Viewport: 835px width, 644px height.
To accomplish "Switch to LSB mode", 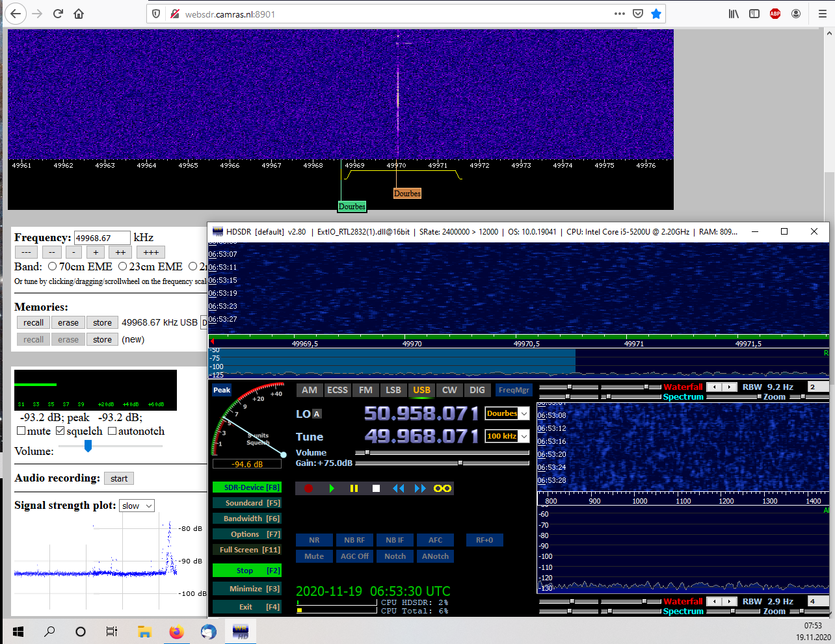I will click(393, 390).
